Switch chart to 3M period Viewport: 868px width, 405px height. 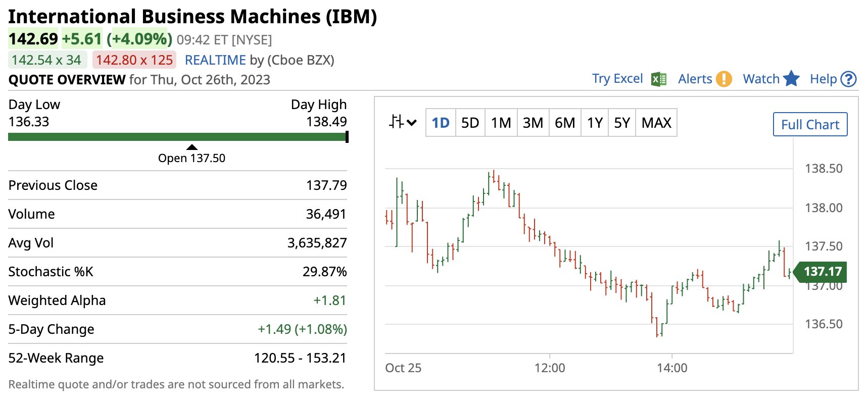pos(533,123)
